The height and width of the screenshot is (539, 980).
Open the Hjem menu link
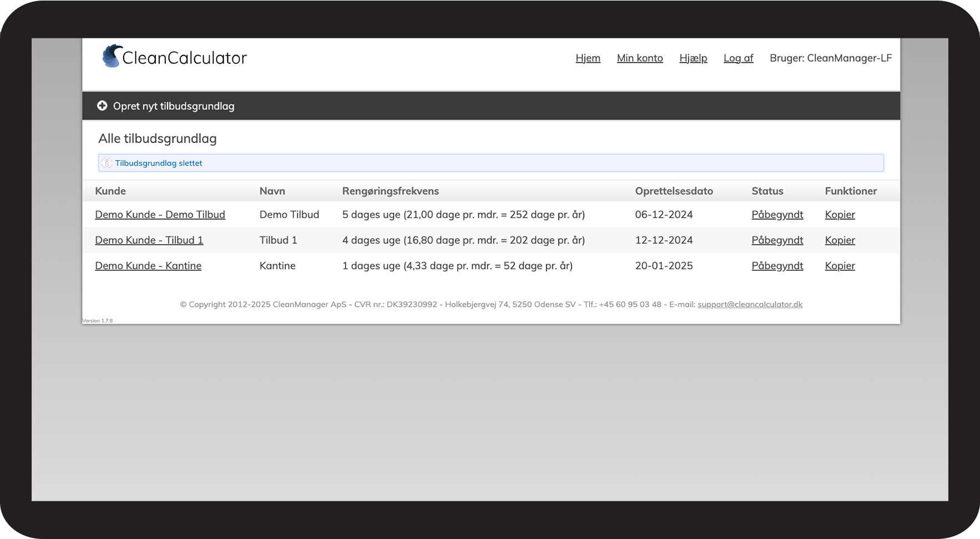click(588, 58)
